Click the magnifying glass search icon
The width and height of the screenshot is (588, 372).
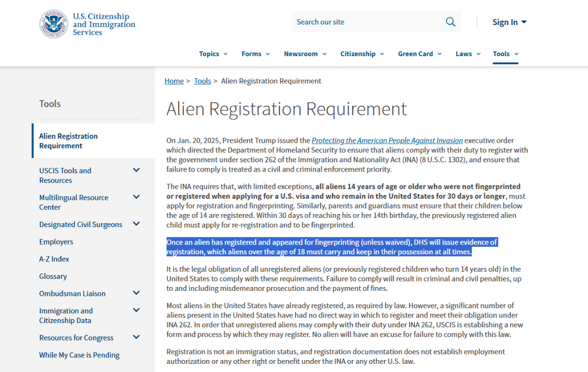450,22
